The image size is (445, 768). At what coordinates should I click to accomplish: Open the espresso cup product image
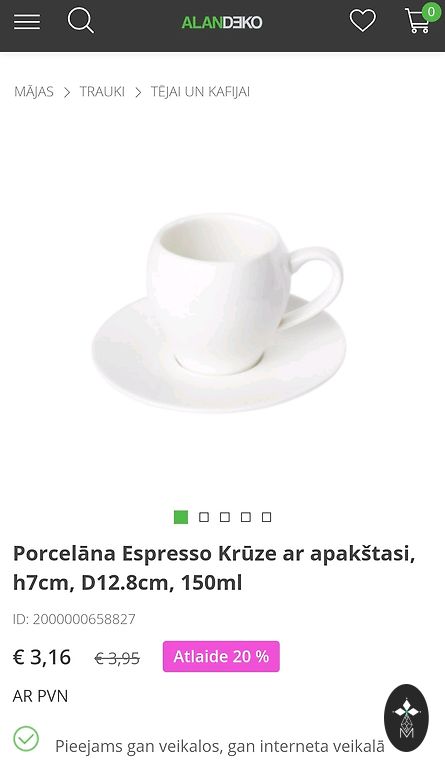219,312
